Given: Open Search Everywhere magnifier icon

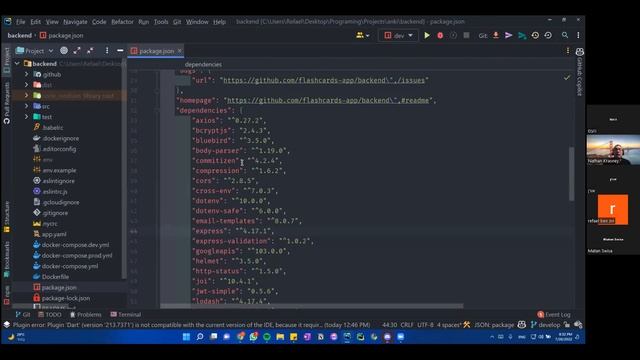Looking at the screenshot, I should coord(565,36).
